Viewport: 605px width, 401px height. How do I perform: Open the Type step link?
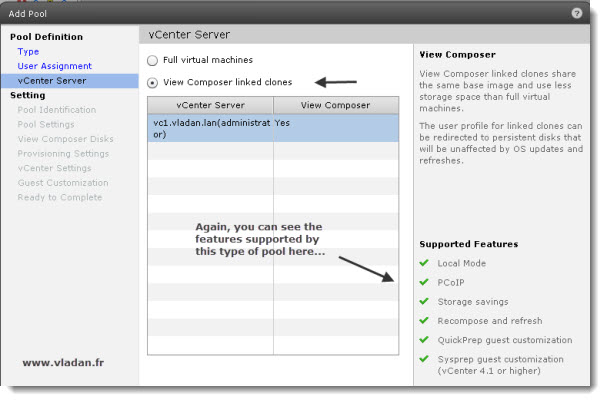click(x=28, y=51)
